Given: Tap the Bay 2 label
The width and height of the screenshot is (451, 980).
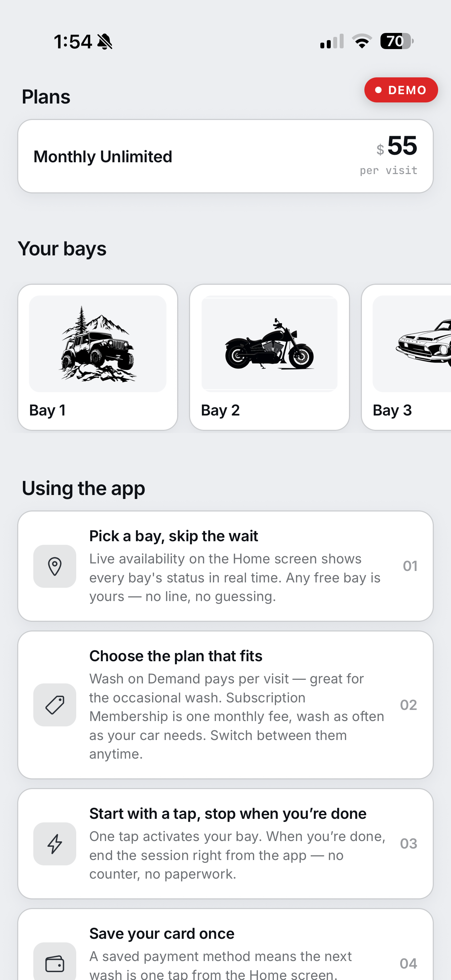Looking at the screenshot, I should coord(220,410).
